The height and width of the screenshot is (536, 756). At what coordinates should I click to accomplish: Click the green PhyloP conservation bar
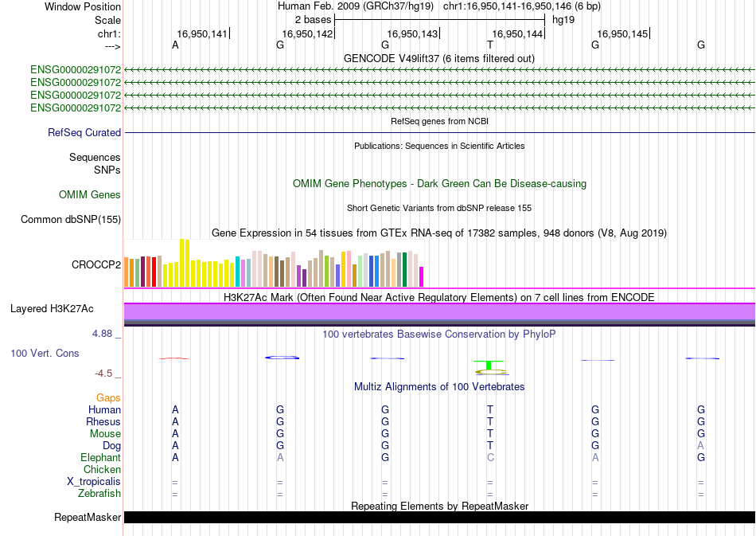(489, 365)
